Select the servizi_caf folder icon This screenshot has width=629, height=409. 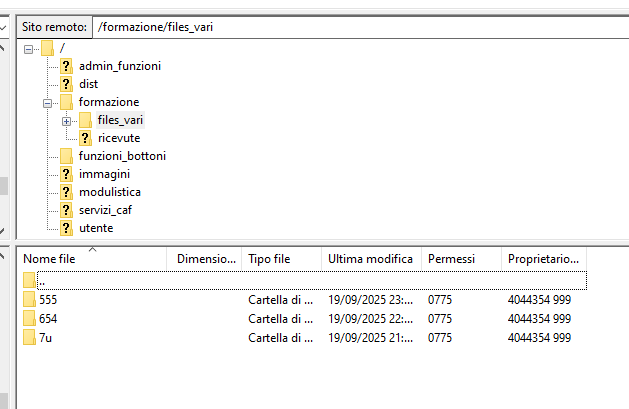(66, 211)
